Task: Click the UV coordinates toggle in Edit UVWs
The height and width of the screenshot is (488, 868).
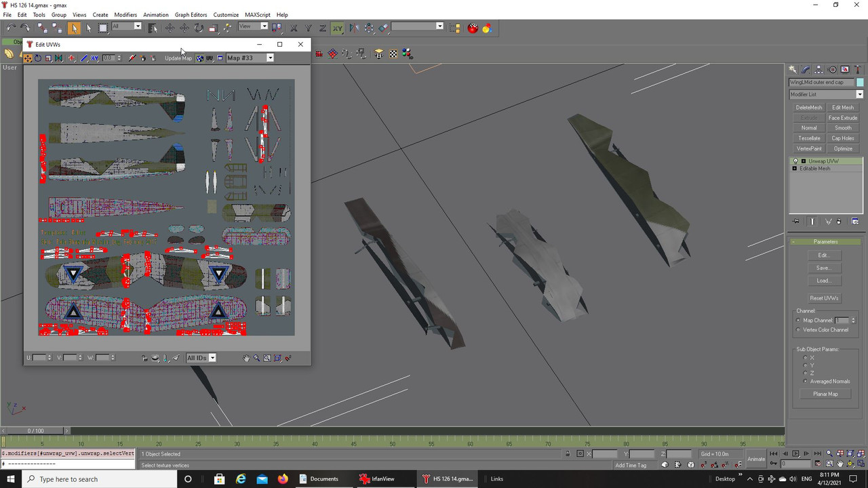Action: point(210,58)
